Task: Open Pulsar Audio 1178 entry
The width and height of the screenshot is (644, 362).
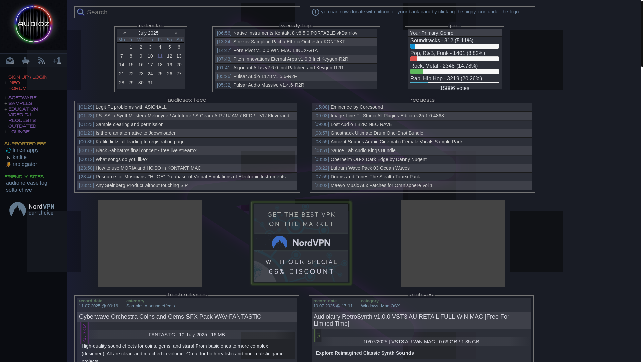Action: click(x=265, y=76)
